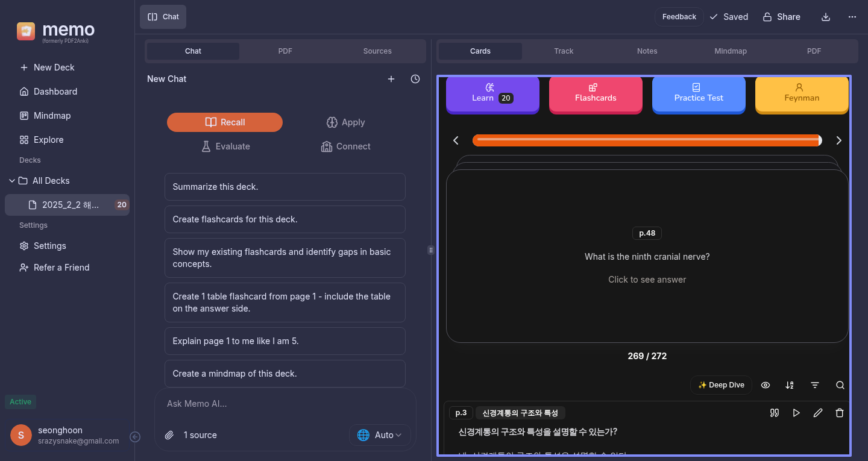The height and width of the screenshot is (461, 868).
Task: Open the three-dots more options menu
Action: (852, 17)
